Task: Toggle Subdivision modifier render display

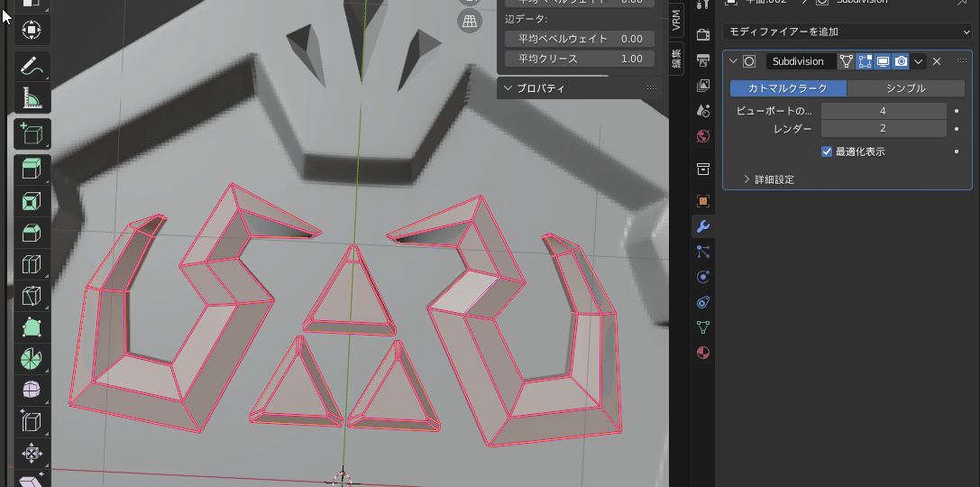Action: 901,61
